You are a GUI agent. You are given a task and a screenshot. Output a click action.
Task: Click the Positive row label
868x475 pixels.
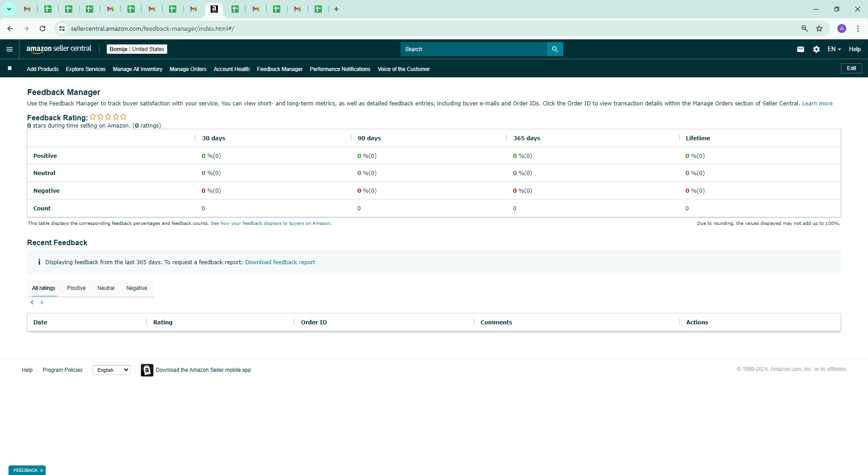click(x=45, y=156)
